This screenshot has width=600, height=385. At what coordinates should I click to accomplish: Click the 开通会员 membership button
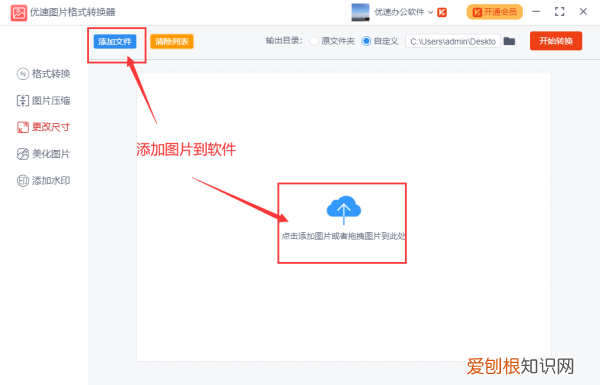point(494,12)
